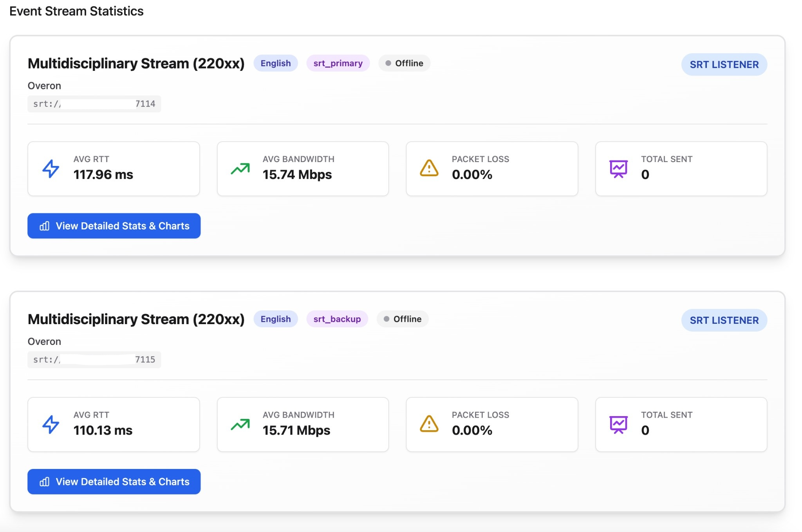The height and width of the screenshot is (532, 802).
Task: Open View Detailed Stats & Charts for primary stream
Action: (x=114, y=226)
